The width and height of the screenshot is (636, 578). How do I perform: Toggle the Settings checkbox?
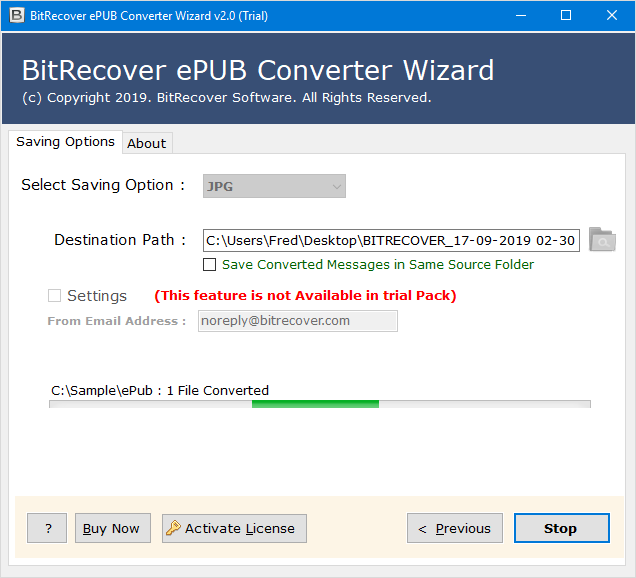click(x=54, y=295)
